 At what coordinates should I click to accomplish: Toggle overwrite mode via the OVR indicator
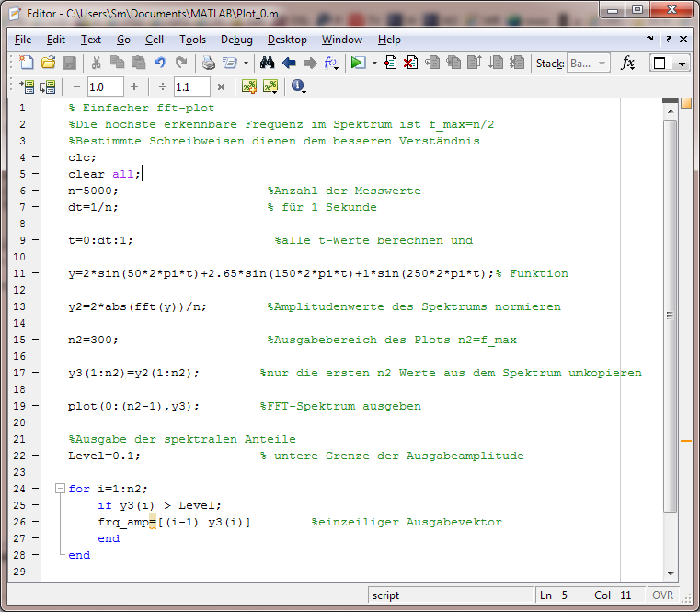662,595
